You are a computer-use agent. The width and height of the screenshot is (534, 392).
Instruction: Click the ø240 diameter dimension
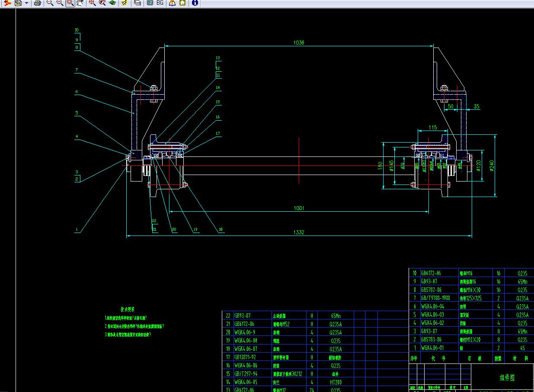pos(492,166)
